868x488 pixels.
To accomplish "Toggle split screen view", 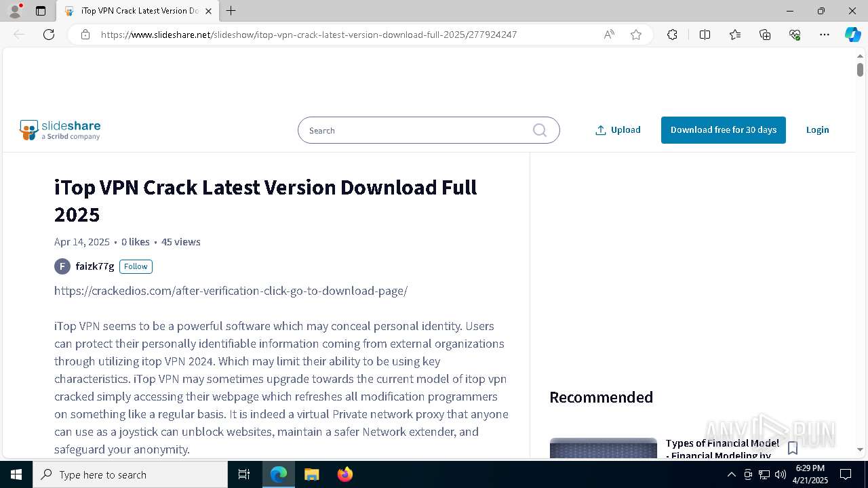I will point(705,35).
